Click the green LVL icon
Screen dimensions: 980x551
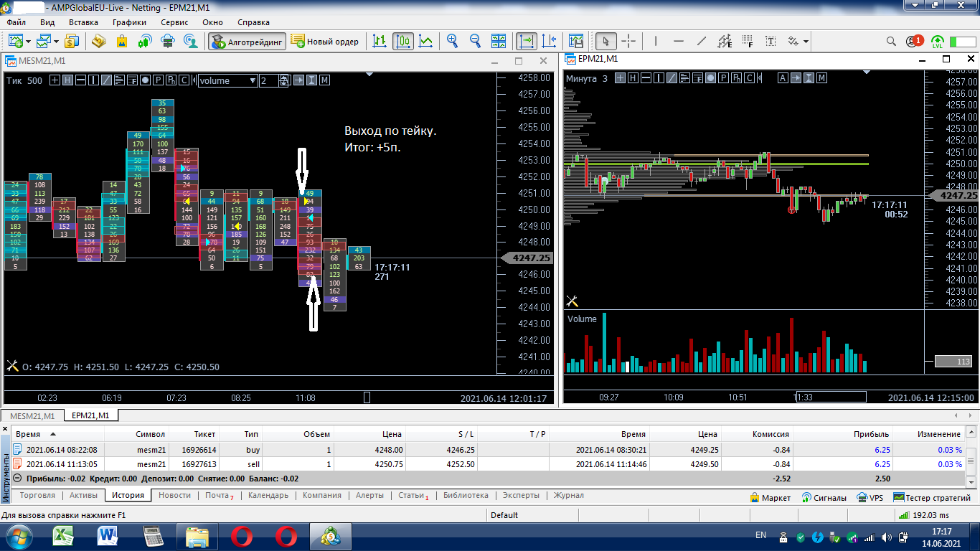click(938, 42)
